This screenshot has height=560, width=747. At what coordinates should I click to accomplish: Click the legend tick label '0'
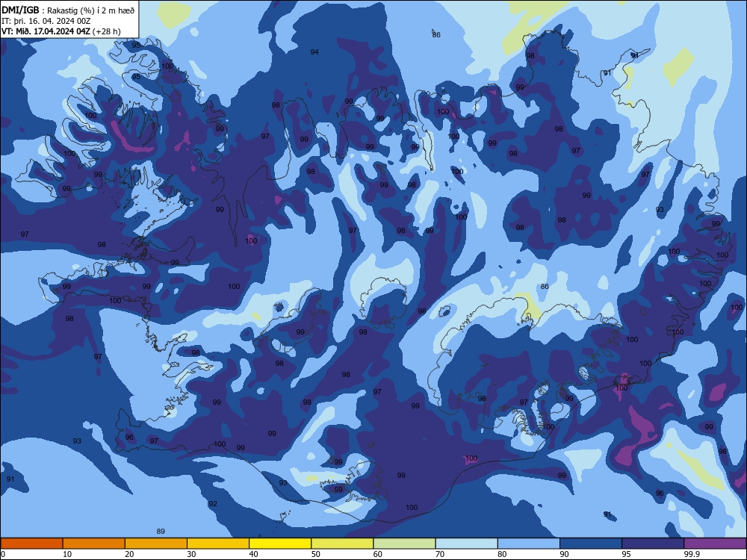[x=3, y=554]
